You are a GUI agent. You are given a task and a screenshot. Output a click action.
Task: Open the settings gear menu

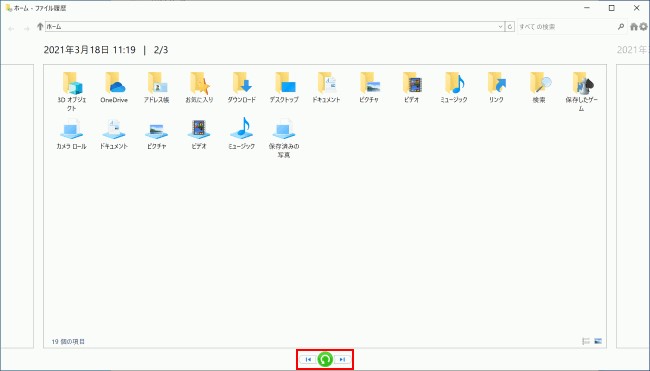[x=643, y=27]
